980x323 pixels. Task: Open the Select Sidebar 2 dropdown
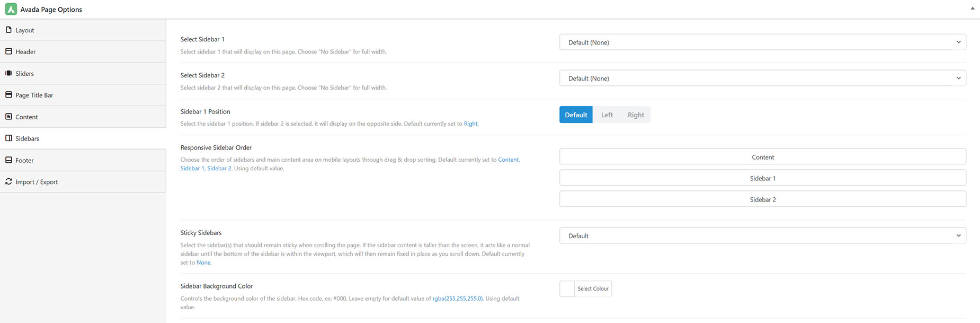click(x=763, y=78)
